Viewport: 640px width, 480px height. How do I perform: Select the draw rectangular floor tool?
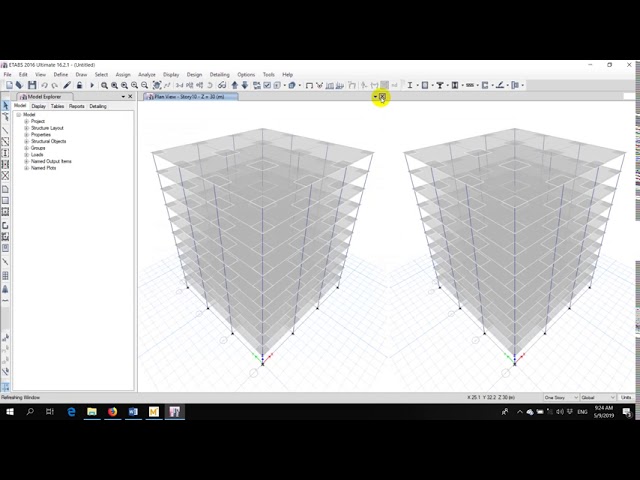point(5,201)
